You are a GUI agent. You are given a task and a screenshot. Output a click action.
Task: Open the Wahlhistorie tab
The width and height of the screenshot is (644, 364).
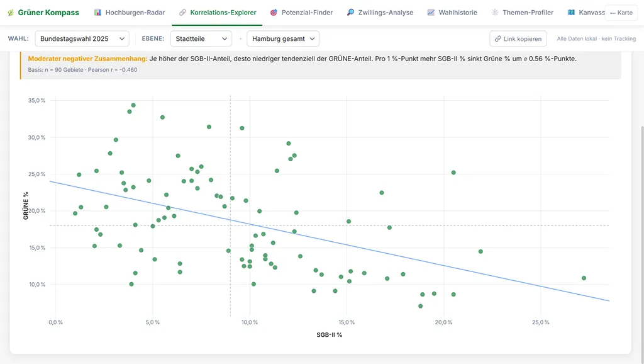(x=452, y=13)
